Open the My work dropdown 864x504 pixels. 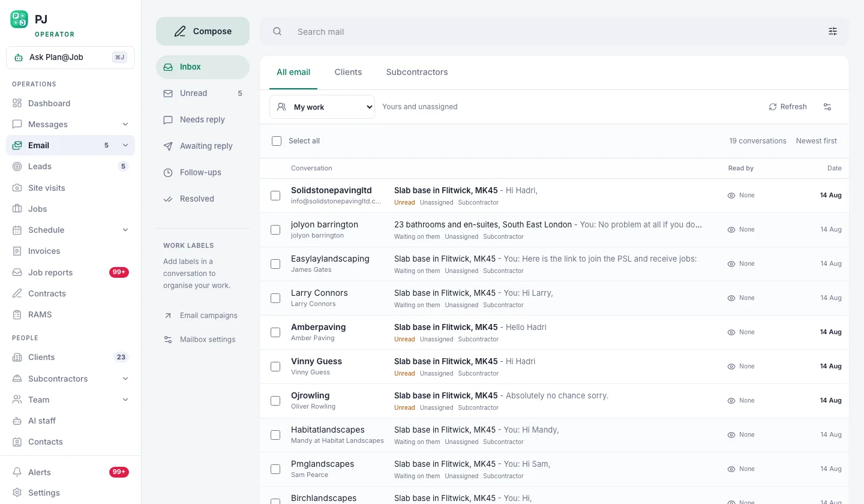322,107
